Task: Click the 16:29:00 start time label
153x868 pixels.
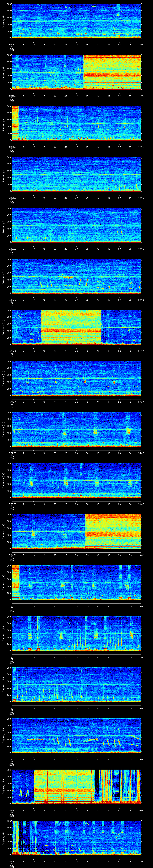Action: (x=12, y=811)
